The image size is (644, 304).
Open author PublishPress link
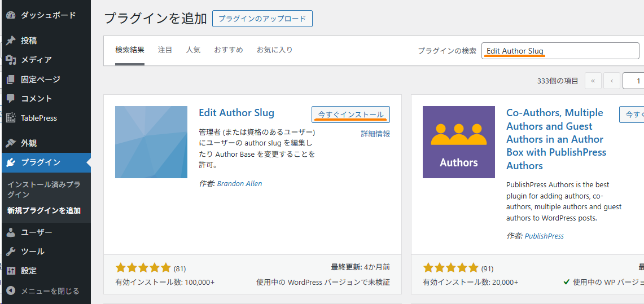pos(544,236)
